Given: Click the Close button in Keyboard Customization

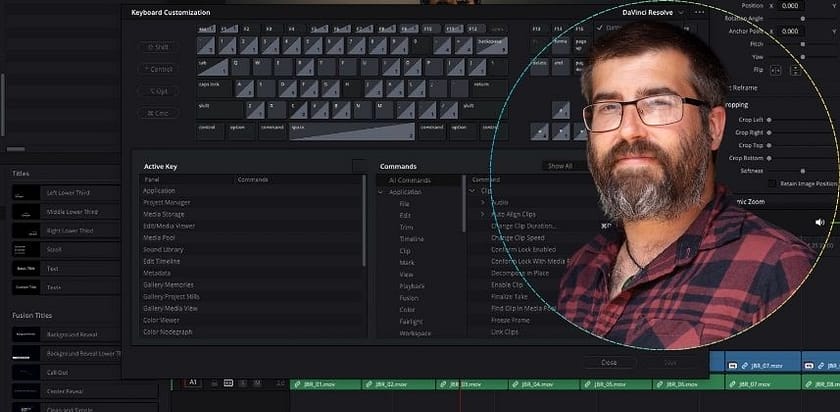Looking at the screenshot, I should [609, 363].
